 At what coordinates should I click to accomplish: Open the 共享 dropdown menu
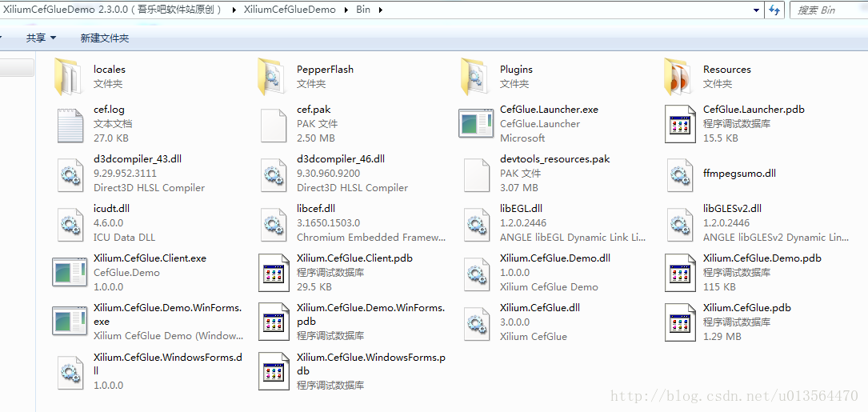coord(41,38)
